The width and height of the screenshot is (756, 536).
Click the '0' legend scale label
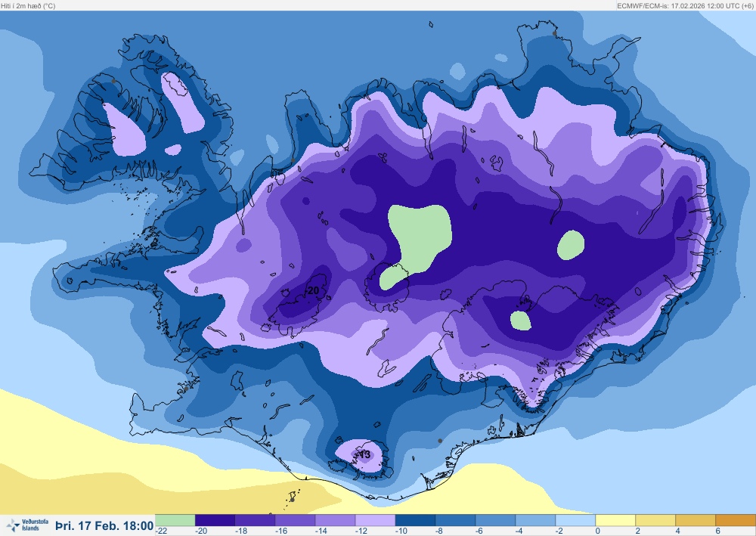coord(598,531)
